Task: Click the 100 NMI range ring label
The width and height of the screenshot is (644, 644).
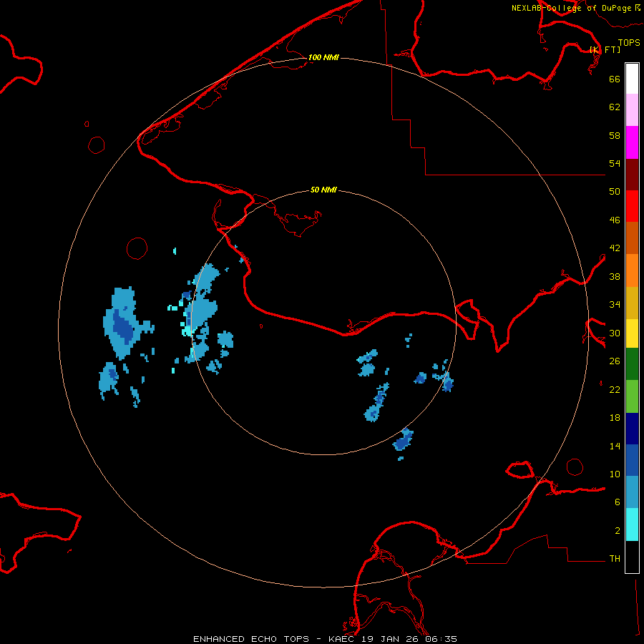Action: [x=323, y=57]
